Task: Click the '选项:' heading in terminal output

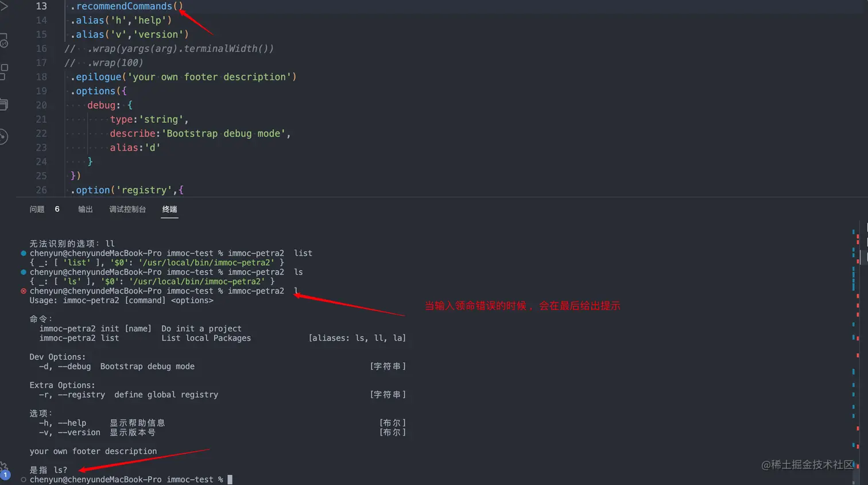Action: 41,413
